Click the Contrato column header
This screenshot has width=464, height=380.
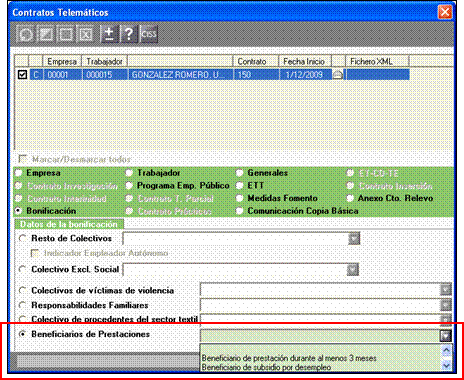[x=255, y=61]
